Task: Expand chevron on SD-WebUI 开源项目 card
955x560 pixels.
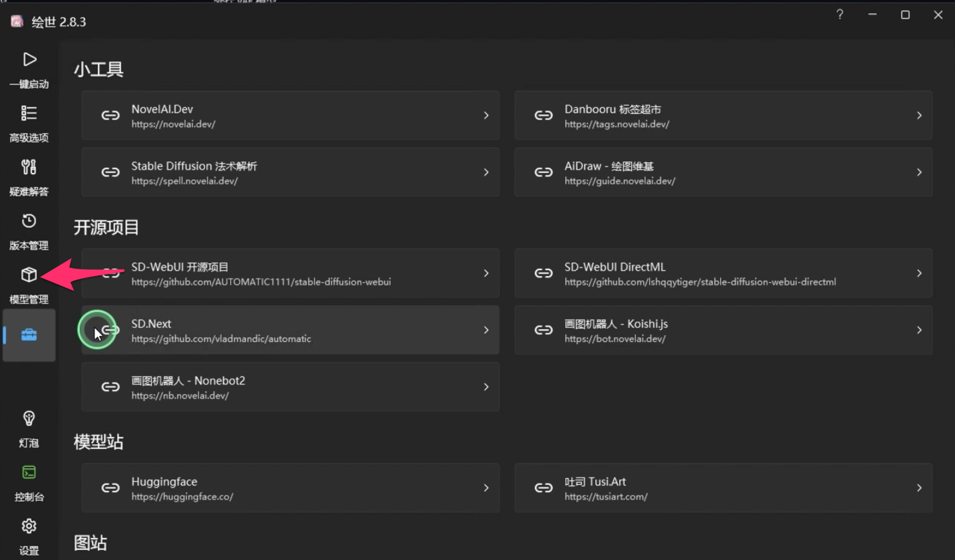Action: tap(486, 273)
